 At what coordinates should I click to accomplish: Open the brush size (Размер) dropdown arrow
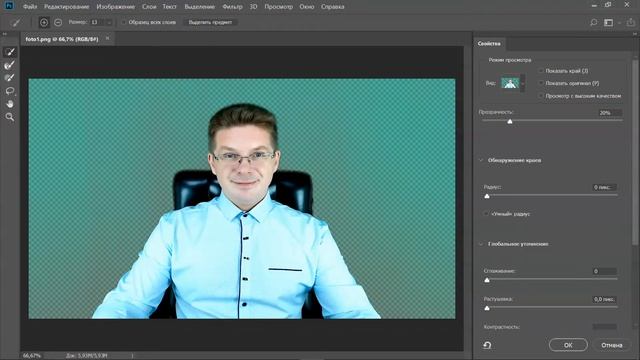point(109,22)
